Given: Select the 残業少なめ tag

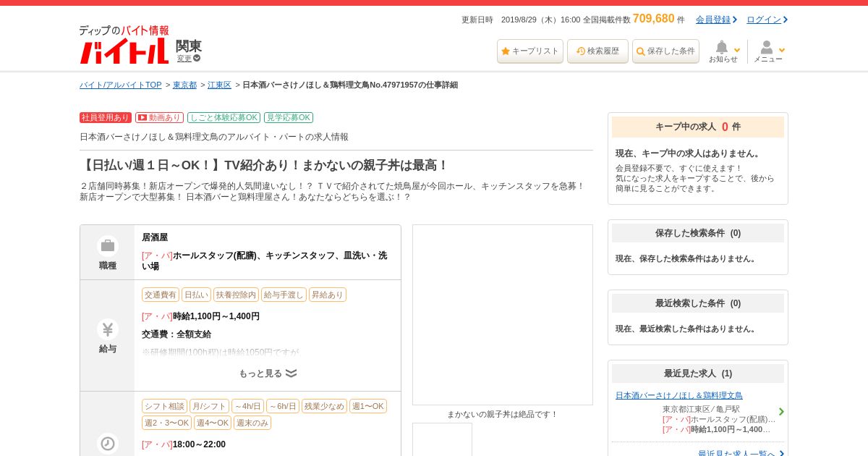Looking at the screenshot, I should tap(324, 406).
